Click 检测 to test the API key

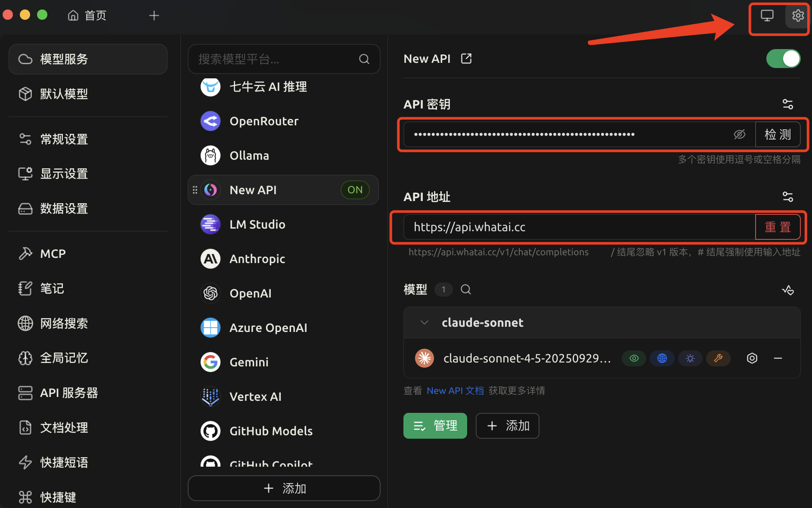tap(778, 134)
